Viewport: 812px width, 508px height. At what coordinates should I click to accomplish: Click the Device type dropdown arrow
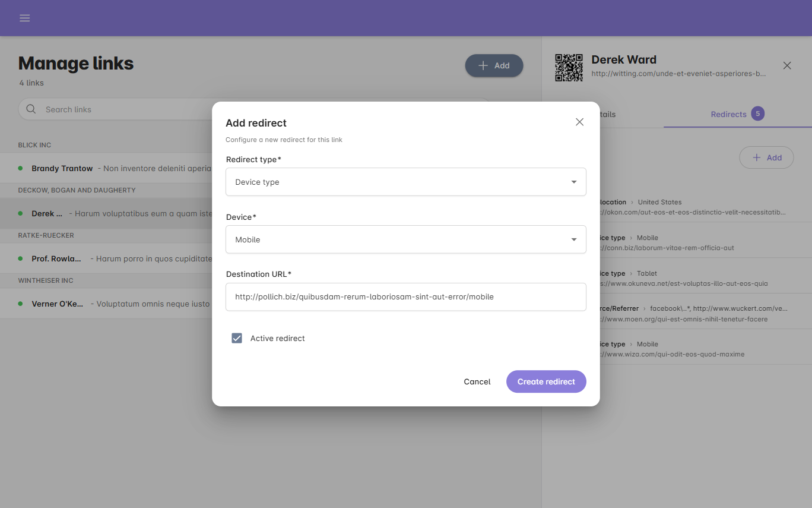point(574,182)
